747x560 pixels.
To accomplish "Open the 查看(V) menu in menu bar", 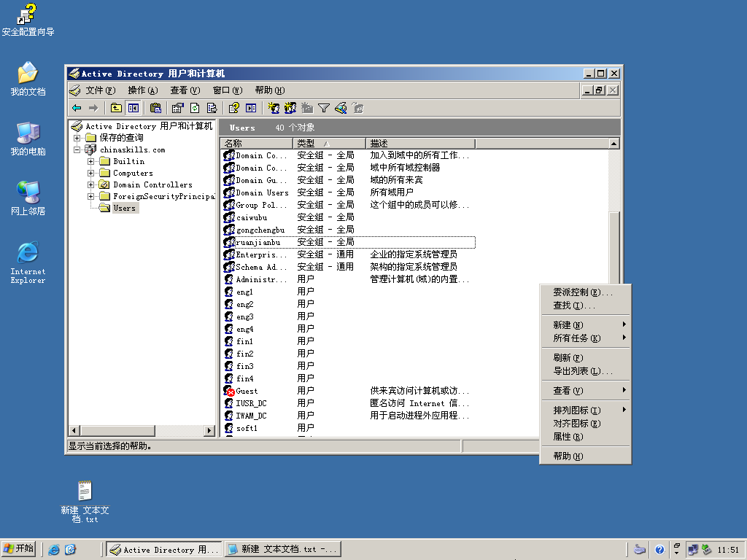I will 185,90.
